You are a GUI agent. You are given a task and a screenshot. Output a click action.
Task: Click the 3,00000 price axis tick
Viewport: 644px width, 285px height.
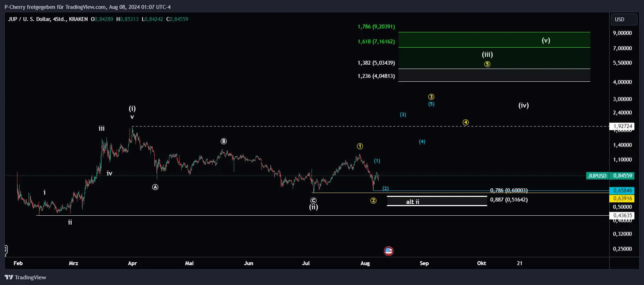click(622, 99)
